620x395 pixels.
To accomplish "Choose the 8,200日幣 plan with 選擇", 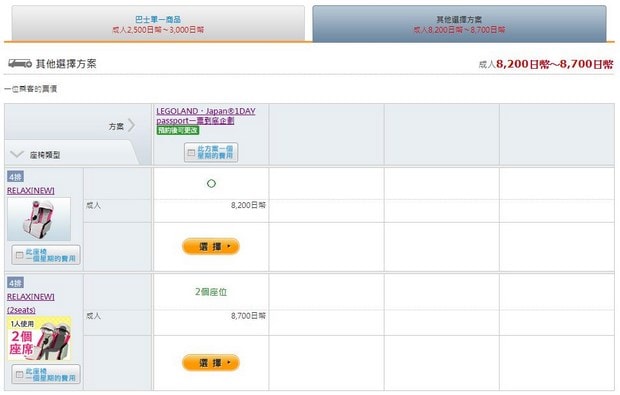I will [x=211, y=246].
